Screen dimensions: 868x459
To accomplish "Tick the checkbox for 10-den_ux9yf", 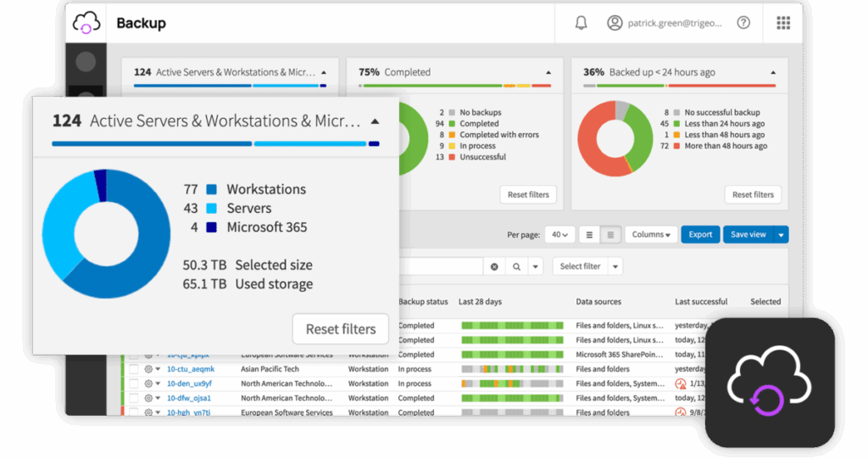I will point(133,383).
